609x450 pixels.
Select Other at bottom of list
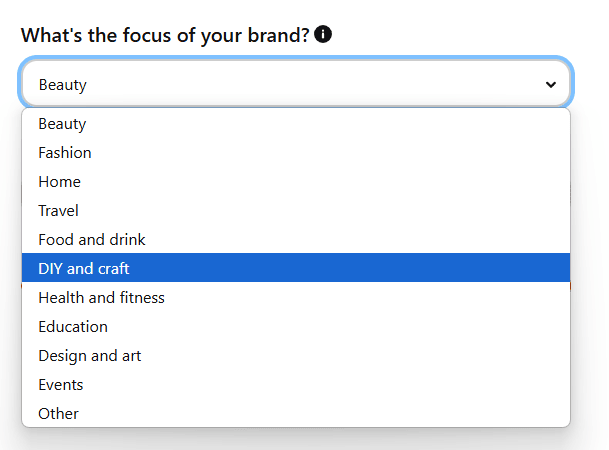tap(296, 414)
